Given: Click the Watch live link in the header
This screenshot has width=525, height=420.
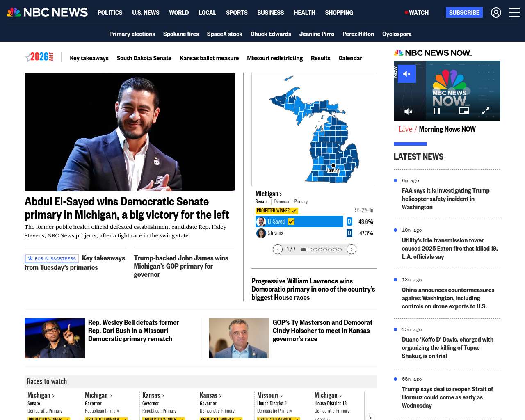Looking at the screenshot, I should point(417,13).
